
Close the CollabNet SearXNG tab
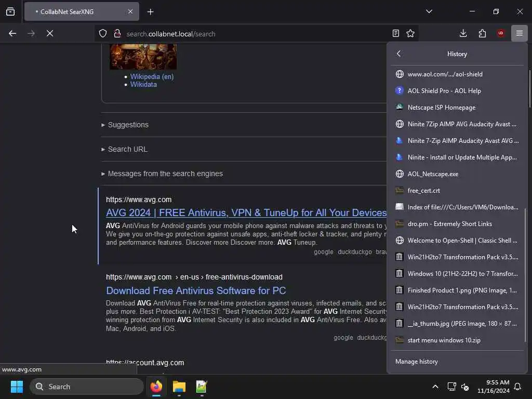pyautogui.click(x=130, y=11)
